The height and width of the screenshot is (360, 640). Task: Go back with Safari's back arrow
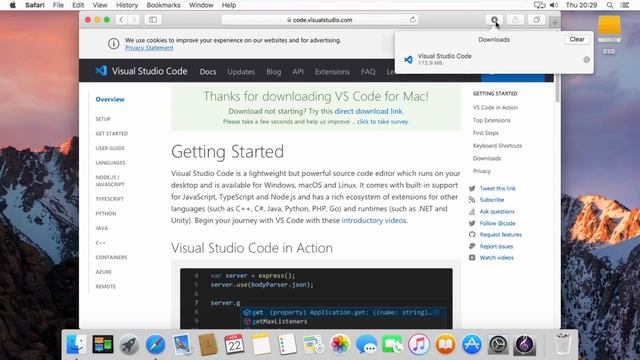(x=121, y=20)
